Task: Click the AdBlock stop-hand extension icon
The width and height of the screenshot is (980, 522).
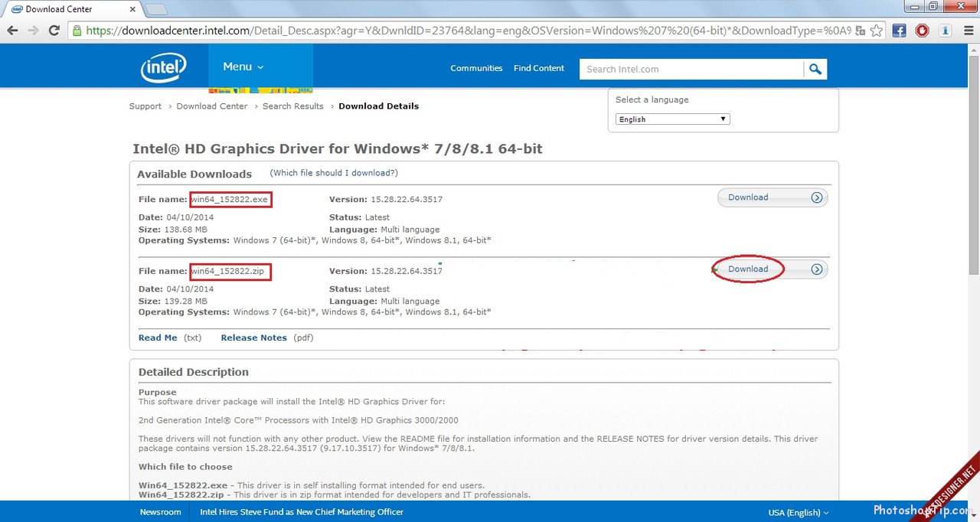Action: [x=923, y=31]
